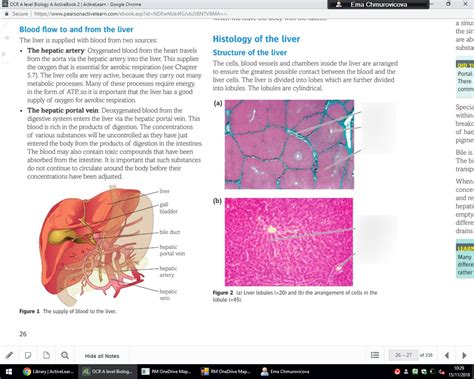Click the 'hepatic artery' diagram label

[168, 271]
